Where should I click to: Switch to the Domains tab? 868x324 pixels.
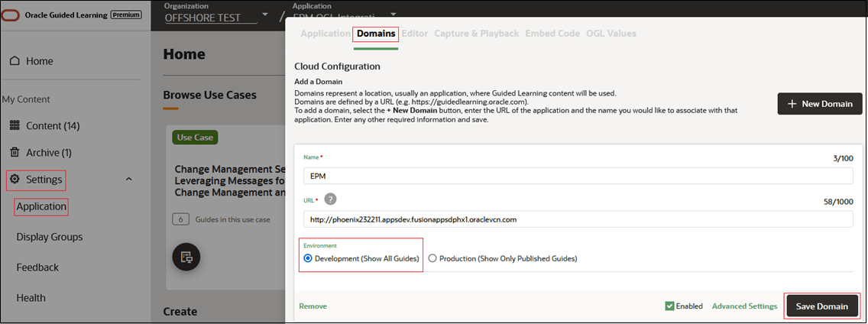pyautogui.click(x=377, y=34)
